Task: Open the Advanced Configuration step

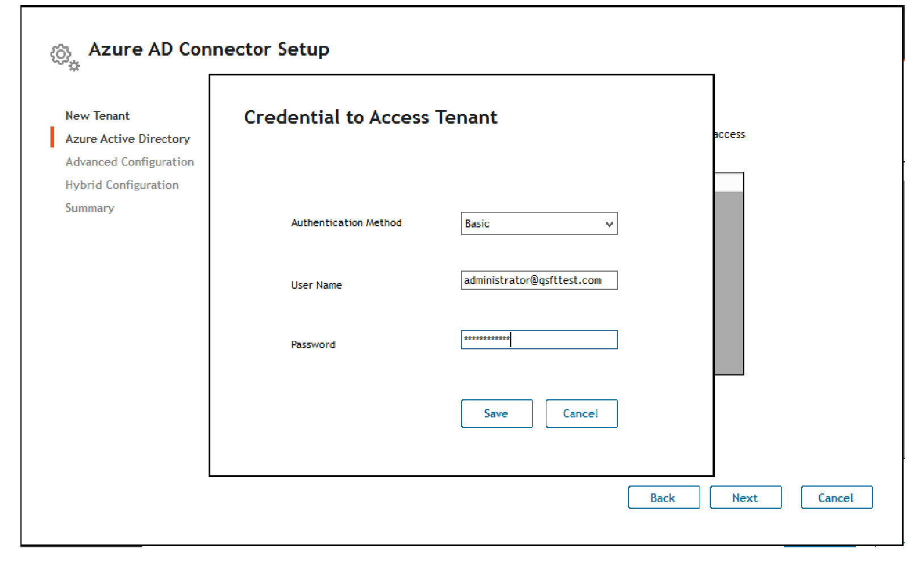Action: pyautogui.click(x=130, y=162)
